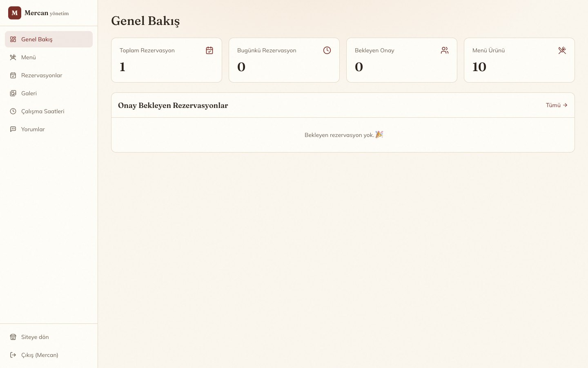
Task: Click the Çalışma Saatleri clock icon
Action: 13,111
